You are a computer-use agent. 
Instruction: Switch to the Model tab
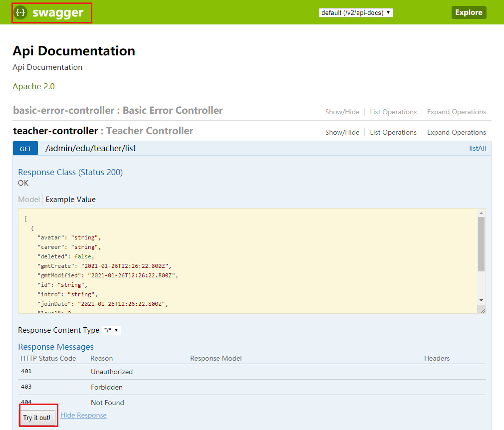click(x=28, y=199)
